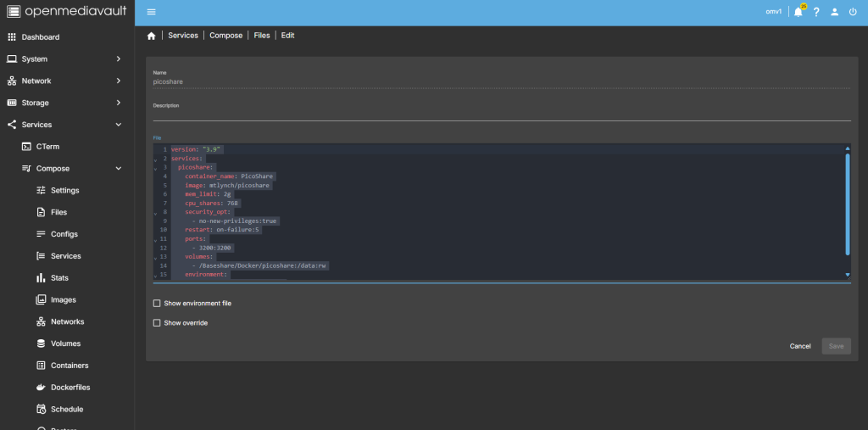Click the power icon in top bar
The height and width of the screenshot is (430, 868).
[852, 12]
